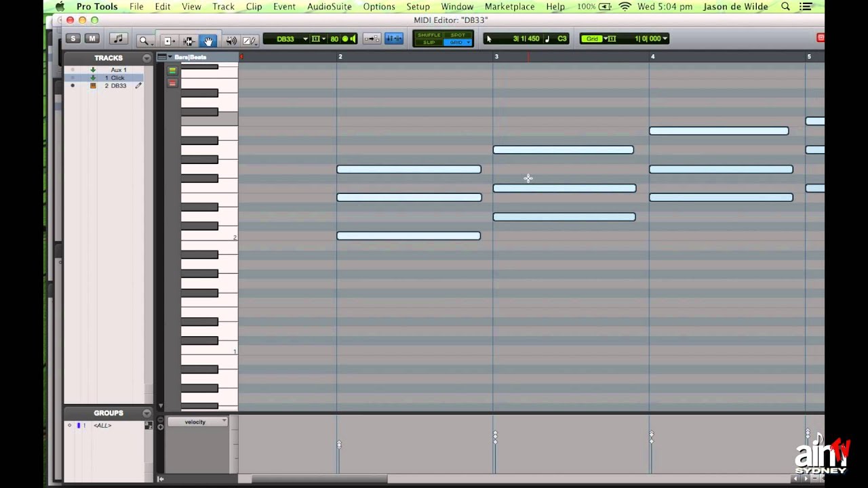This screenshot has height=488, width=868.
Task: Click the cursor location display 3|1|450
Action: tap(526, 39)
